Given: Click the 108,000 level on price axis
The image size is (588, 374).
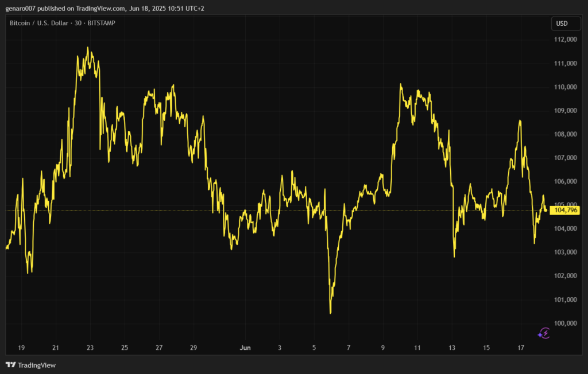Looking at the screenshot, I should (565, 134).
